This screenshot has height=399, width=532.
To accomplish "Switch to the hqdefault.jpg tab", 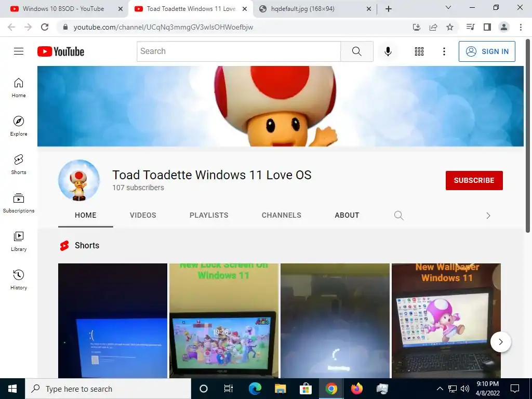I will pyautogui.click(x=303, y=9).
